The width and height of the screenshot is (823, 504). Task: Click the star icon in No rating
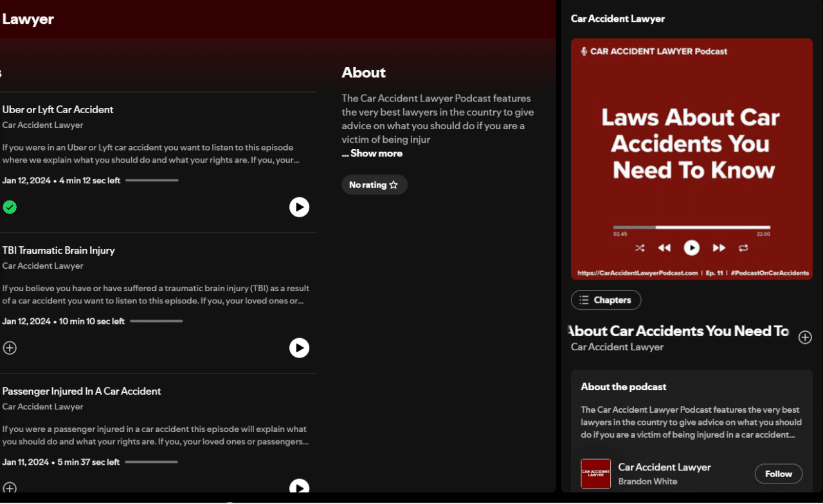pyautogui.click(x=393, y=184)
